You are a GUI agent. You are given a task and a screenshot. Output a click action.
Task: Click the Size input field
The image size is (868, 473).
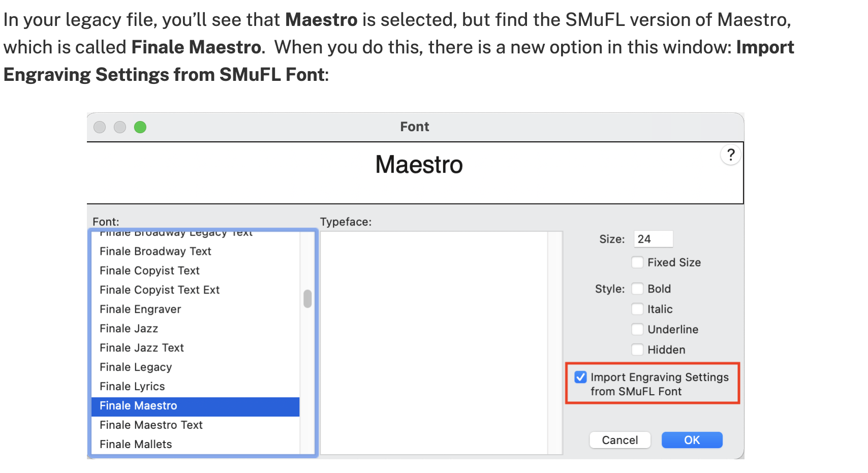pos(653,239)
